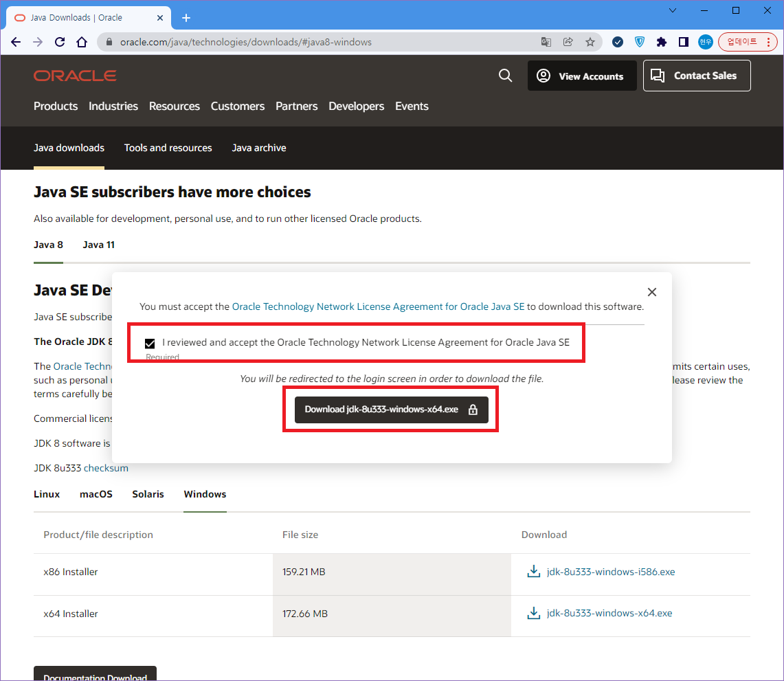Open the translate page icon
The height and width of the screenshot is (681, 784).
(546, 42)
